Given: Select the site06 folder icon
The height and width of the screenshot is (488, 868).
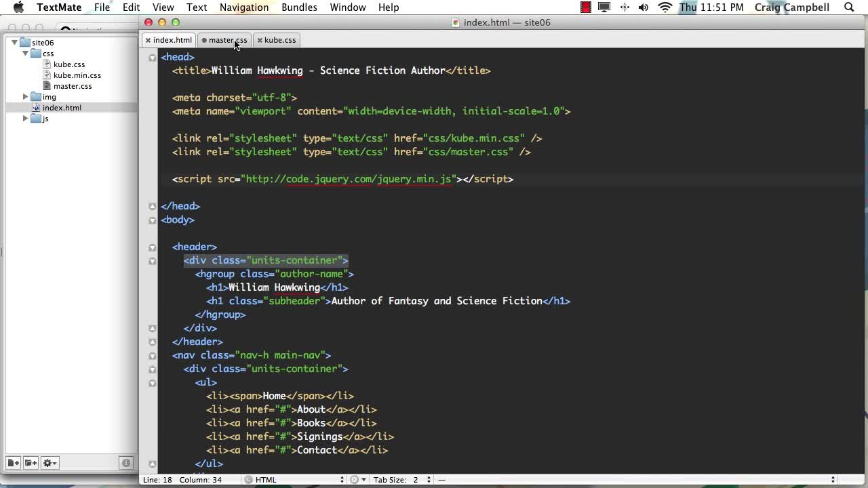Looking at the screenshot, I should 25,43.
